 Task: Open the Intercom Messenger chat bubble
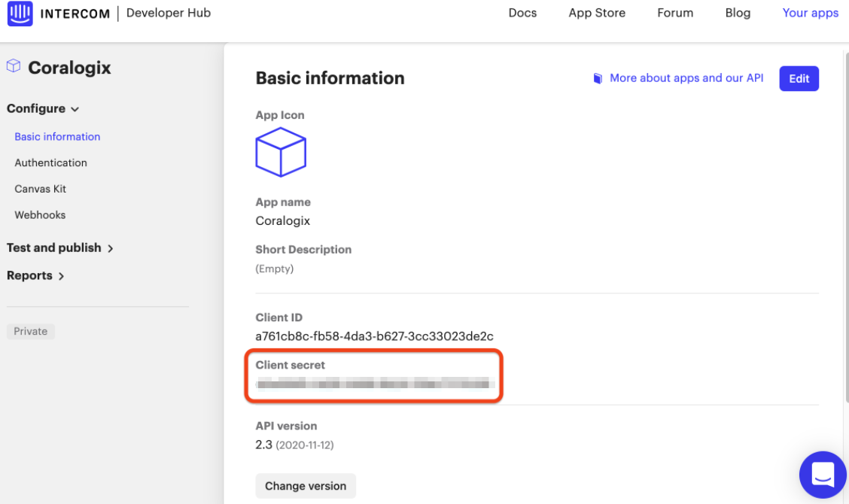coord(823,475)
